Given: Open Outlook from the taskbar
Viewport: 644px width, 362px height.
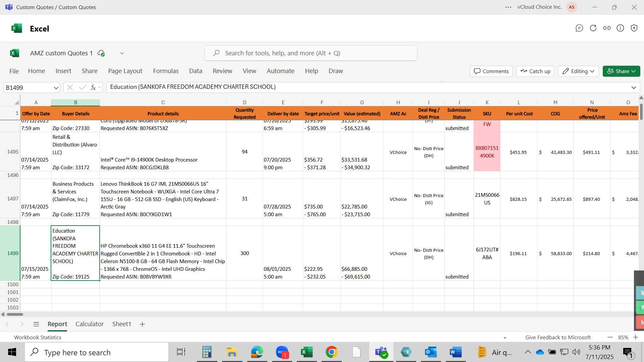Looking at the screenshot, I should (x=431, y=352).
